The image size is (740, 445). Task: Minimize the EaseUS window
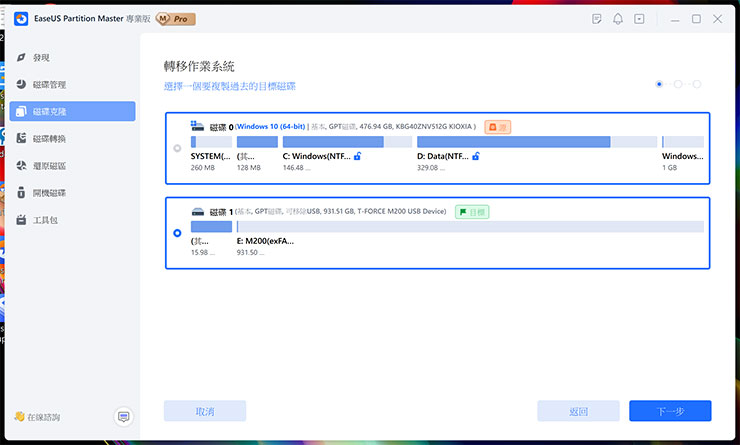[x=675, y=19]
